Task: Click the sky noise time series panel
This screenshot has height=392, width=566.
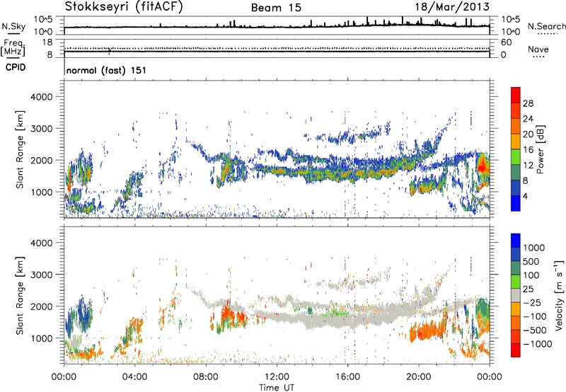Action: point(277,25)
